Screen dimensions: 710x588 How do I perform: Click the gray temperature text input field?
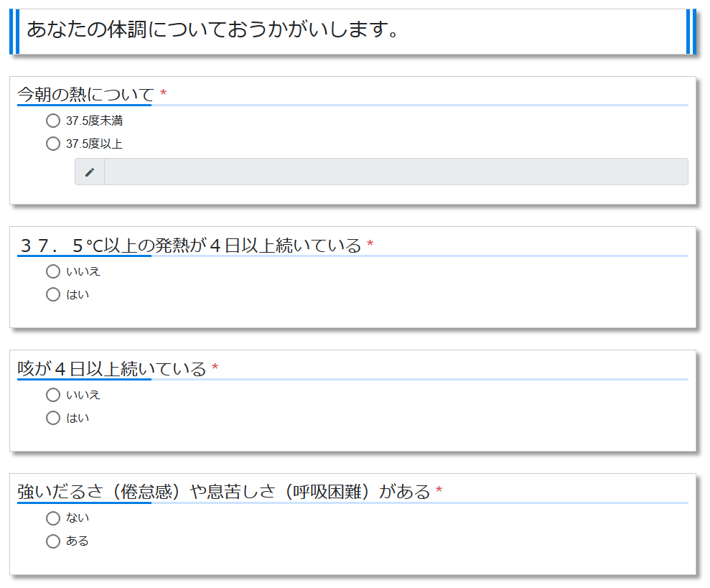pyautogui.click(x=396, y=172)
